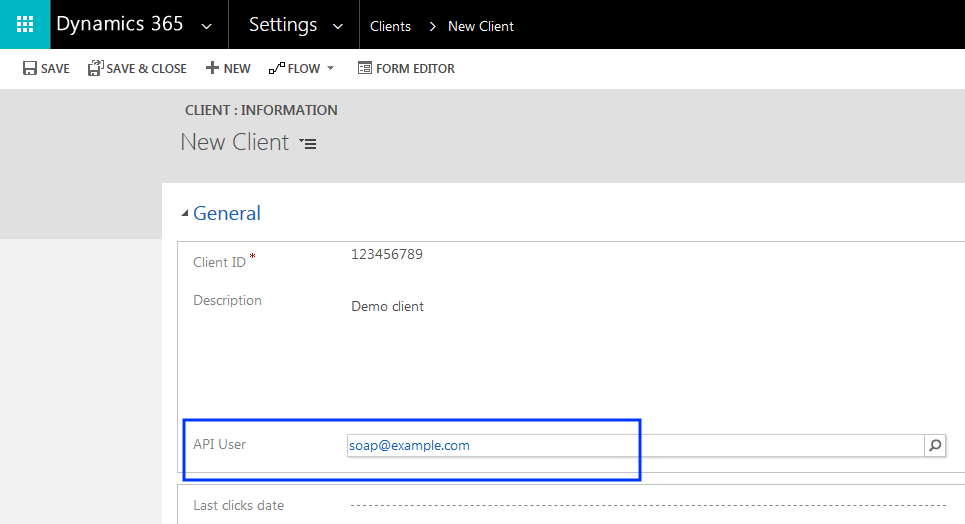Click the Client ID value 123456789

click(387, 255)
